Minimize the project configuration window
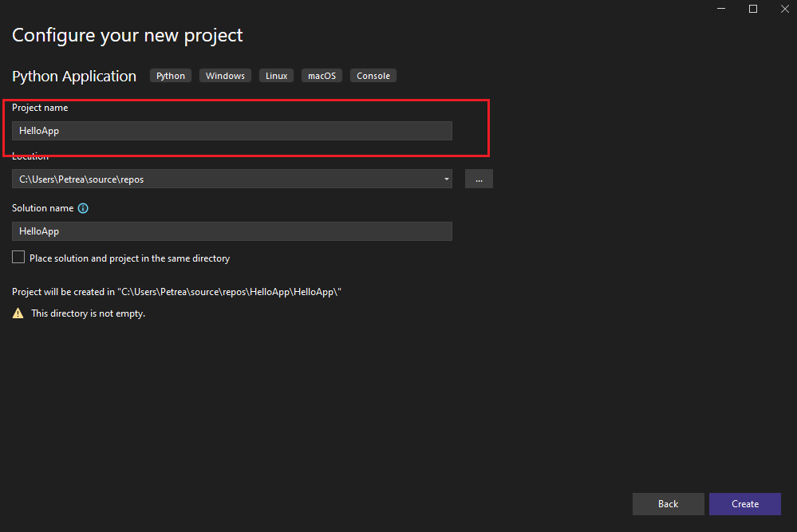Image resolution: width=797 pixels, height=532 pixels. click(720, 9)
